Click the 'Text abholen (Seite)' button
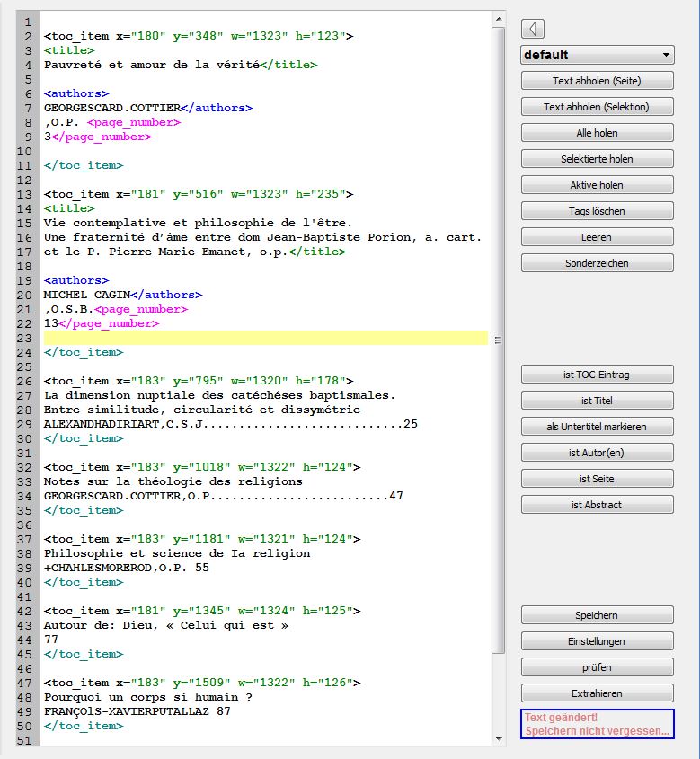Viewport: 700px width, 759px height. (597, 81)
